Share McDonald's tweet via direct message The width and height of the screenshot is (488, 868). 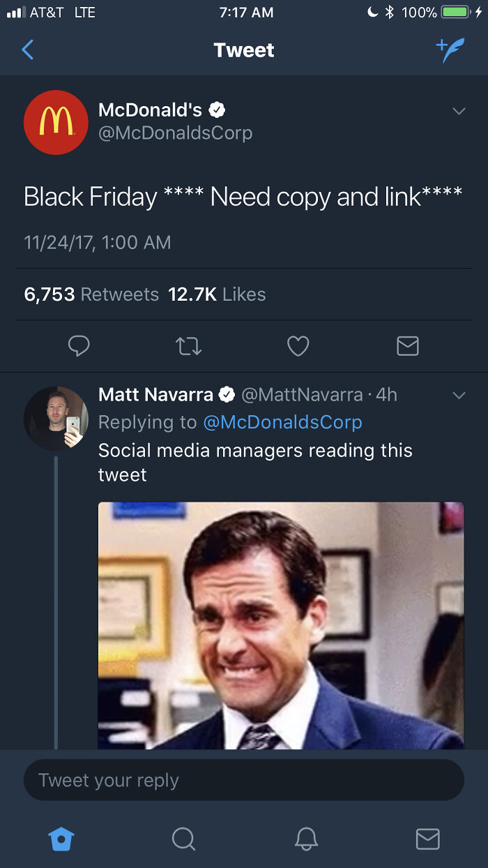[x=407, y=346]
